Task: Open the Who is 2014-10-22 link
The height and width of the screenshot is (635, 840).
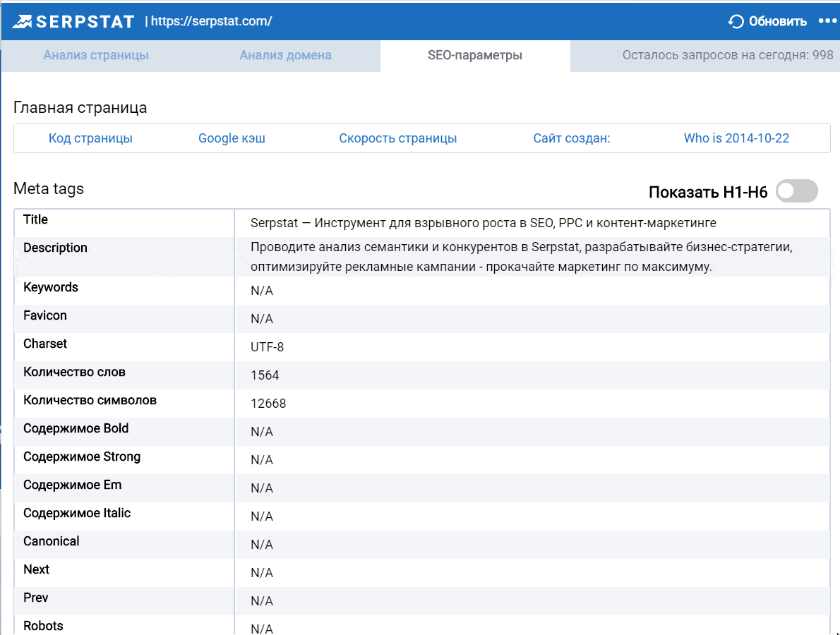Action: [x=737, y=138]
